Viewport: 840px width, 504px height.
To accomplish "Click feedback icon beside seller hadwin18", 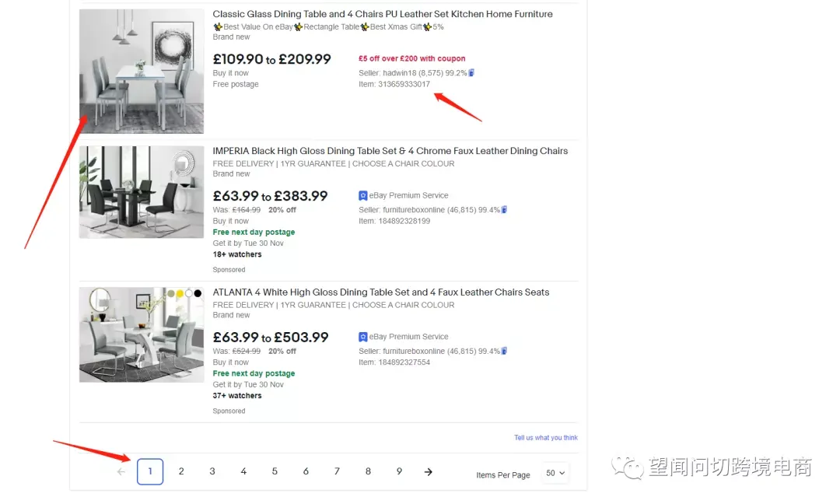I will point(471,73).
